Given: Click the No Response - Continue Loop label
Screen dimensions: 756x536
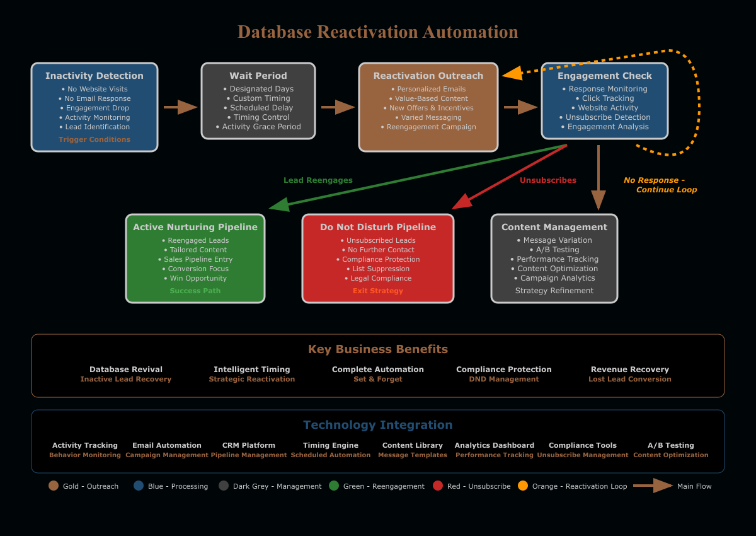Looking at the screenshot, I should pyautogui.click(x=660, y=185).
